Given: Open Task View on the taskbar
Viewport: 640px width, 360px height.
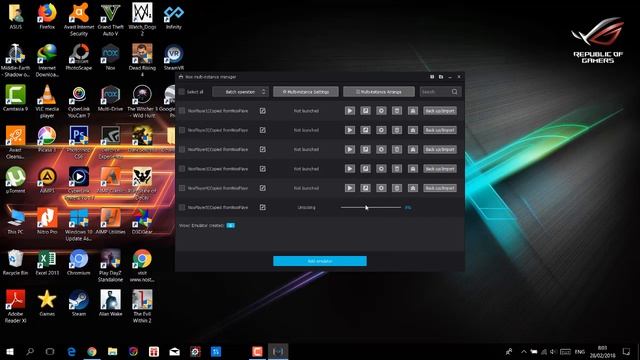Looking at the screenshot, I should tap(50, 351).
